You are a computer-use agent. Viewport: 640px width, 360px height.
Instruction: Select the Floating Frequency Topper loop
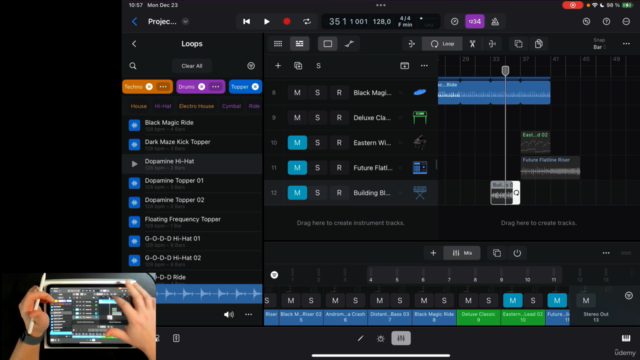click(192, 222)
